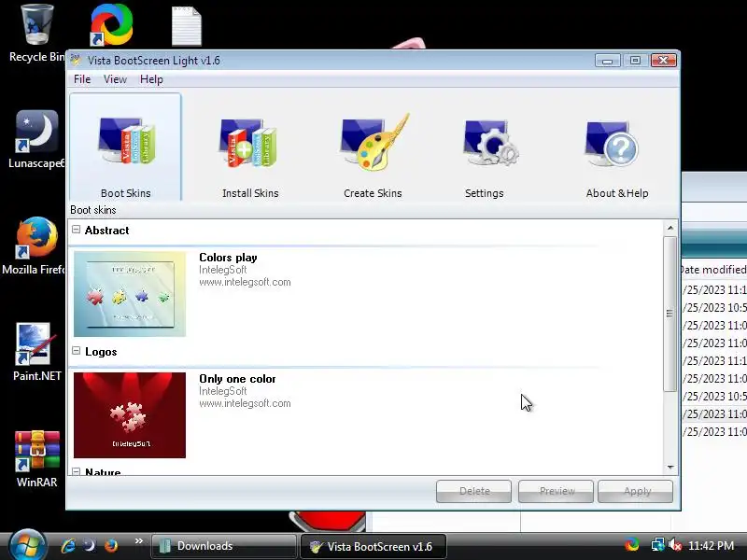Click the Vista BootScreen title bar icon

click(76, 60)
